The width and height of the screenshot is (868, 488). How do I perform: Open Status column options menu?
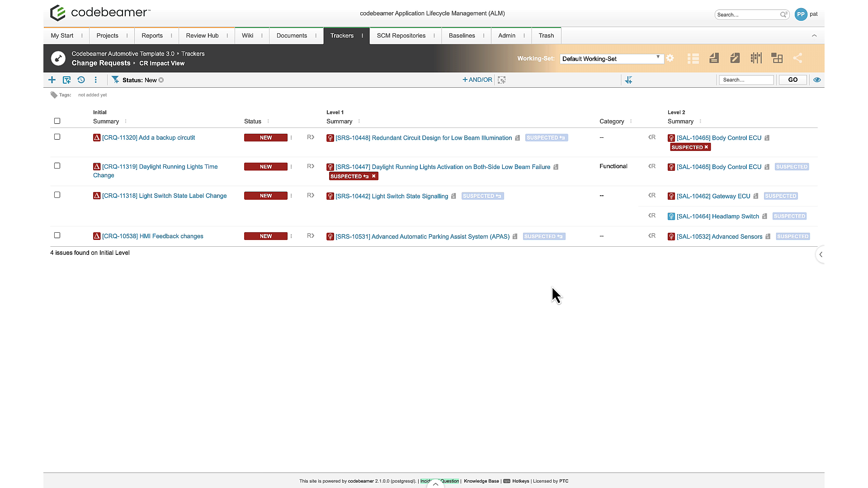pyautogui.click(x=268, y=122)
